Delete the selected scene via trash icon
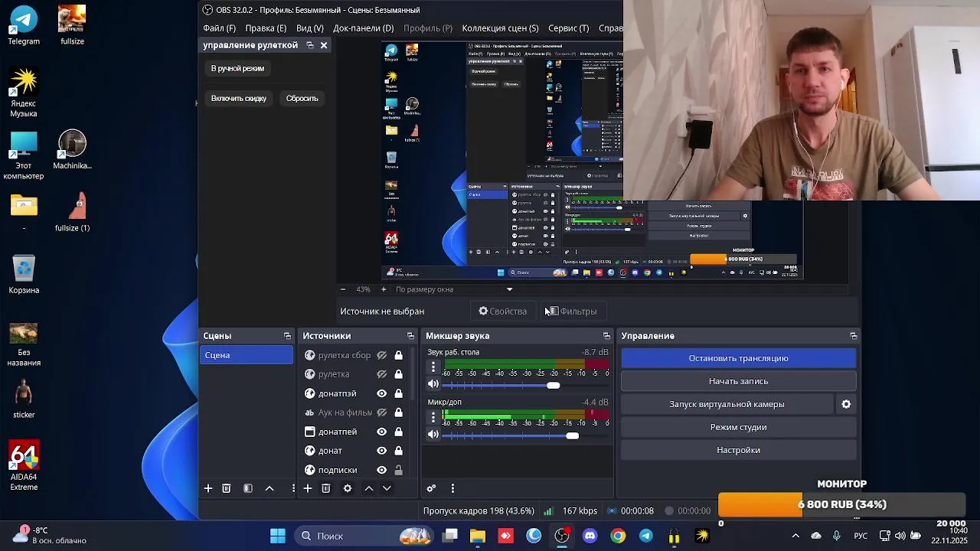The width and height of the screenshot is (980, 551). (x=227, y=488)
